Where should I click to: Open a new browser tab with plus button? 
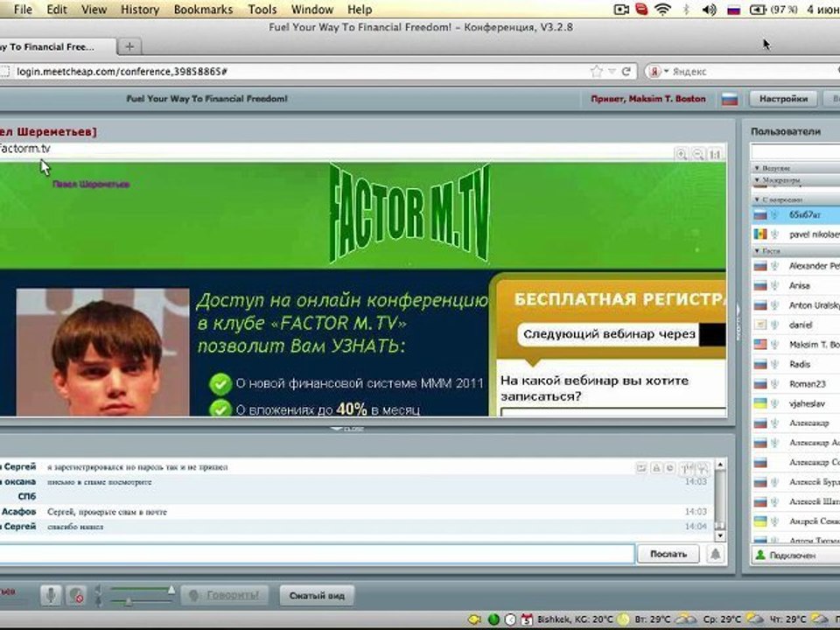(129, 46)
